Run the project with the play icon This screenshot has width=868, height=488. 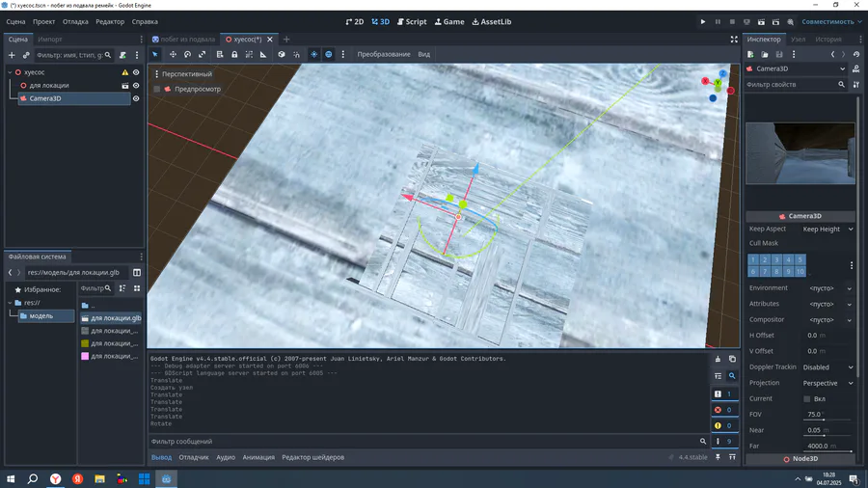(x=703, y=21)
